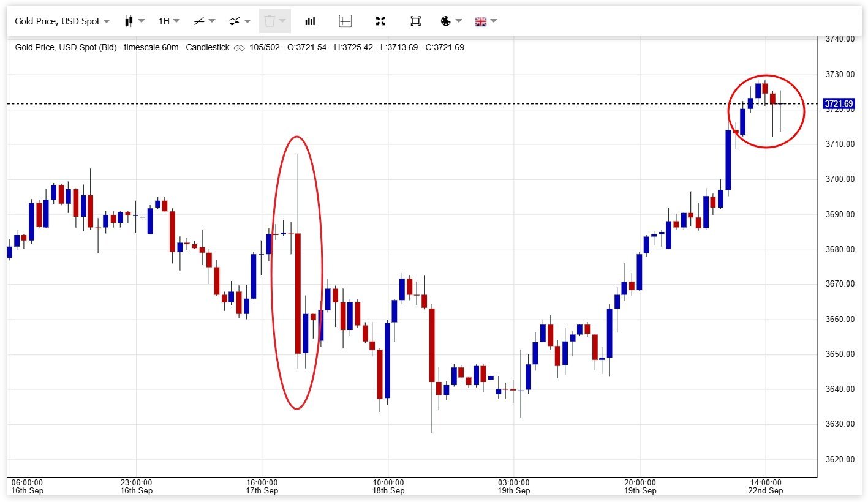Click the tall red candle inside the ellipse
This screenshot has height=502, width=868.
click(x=298, y=293)
